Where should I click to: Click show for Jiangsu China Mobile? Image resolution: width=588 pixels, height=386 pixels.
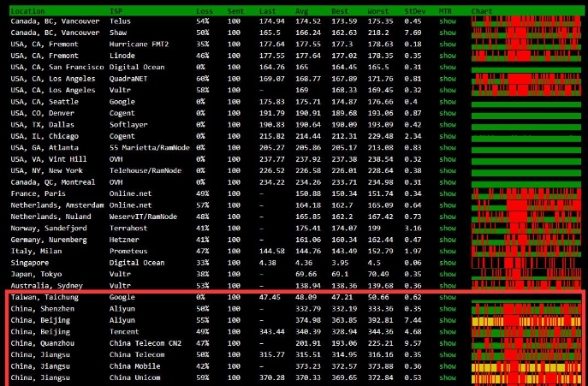[x=448, y=366]
